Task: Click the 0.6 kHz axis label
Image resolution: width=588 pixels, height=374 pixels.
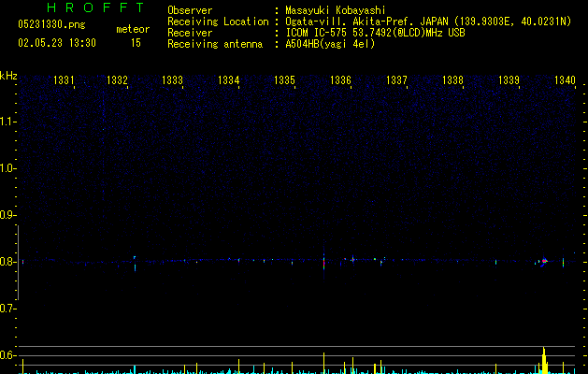Action: click(7, 355)
